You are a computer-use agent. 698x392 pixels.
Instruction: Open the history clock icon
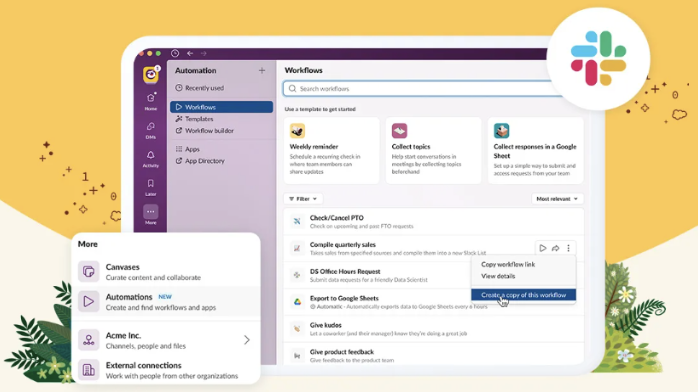click(x=175, y=53)
